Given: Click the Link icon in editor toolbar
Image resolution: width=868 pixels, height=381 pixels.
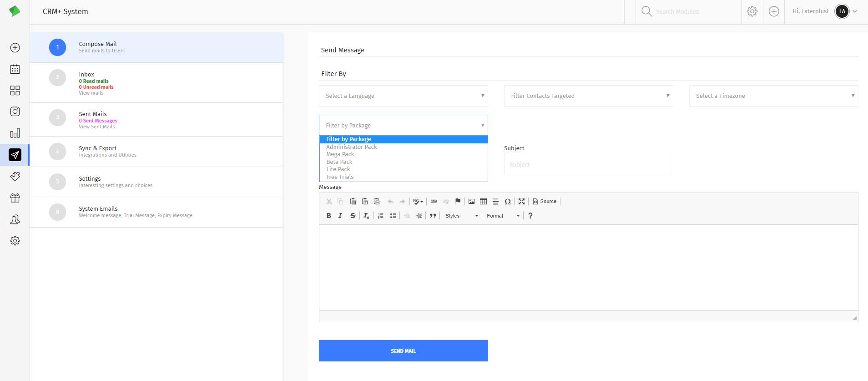Looking at the screenshot, I should (434, 201).
